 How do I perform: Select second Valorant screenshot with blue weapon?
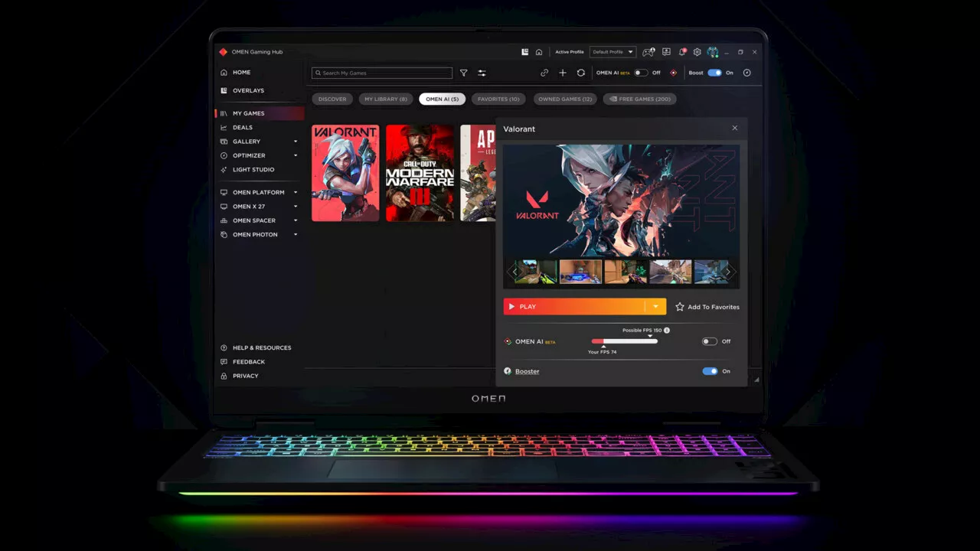580,272
